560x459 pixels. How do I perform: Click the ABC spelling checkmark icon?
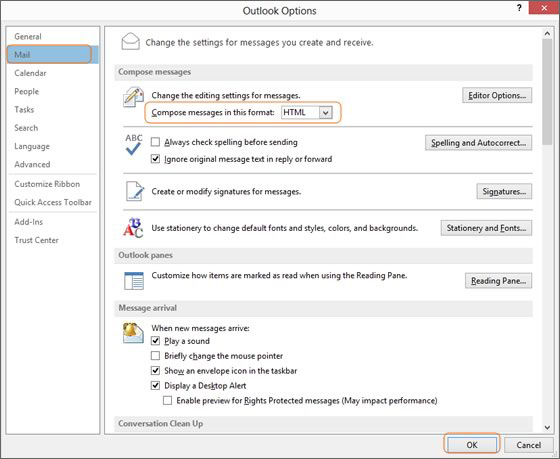point(134,145)
